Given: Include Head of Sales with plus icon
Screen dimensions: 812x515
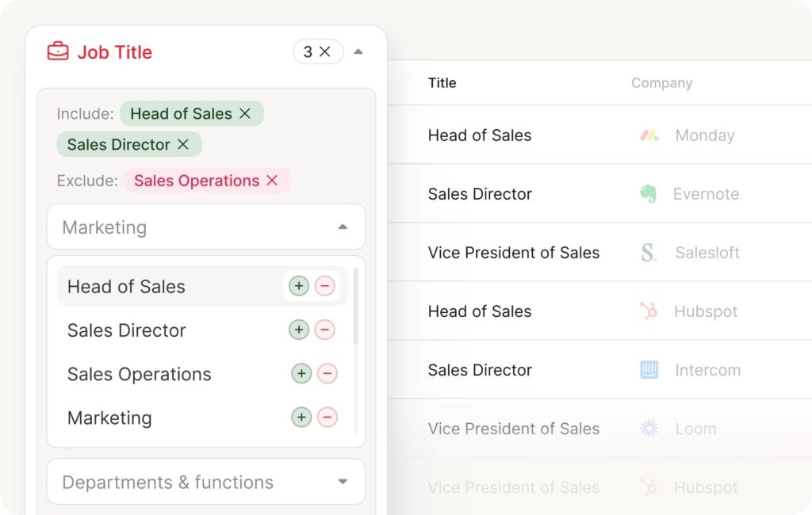Looking at the screenshot, I should coord(299,286).
